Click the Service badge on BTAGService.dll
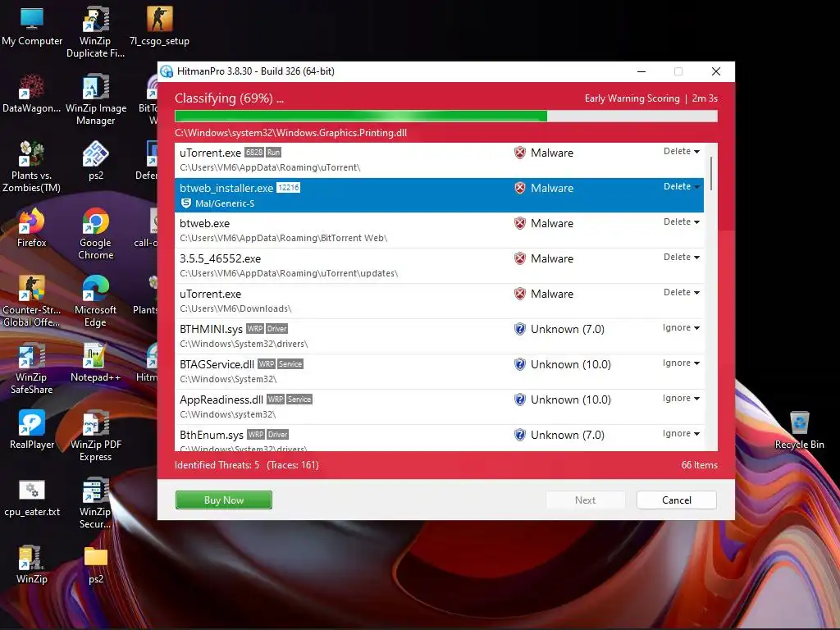 pos(290,364)
